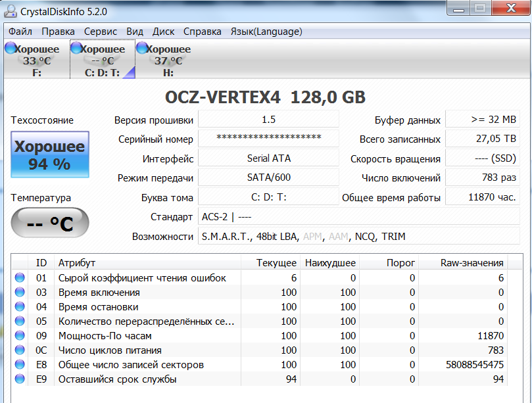This screenshot has width=532, height=403.
Task: Click the total written value 27,05 TB
Action: (482, 139)
